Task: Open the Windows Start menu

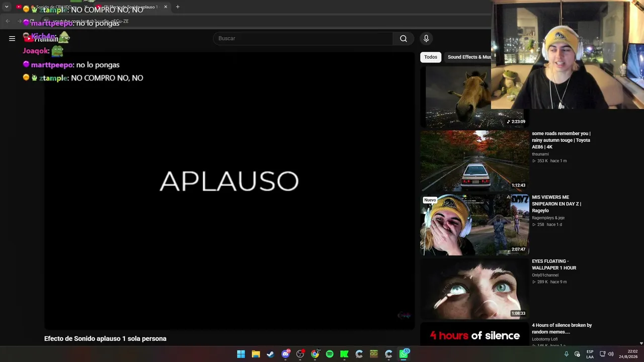Action: click(x=241, y=354)
